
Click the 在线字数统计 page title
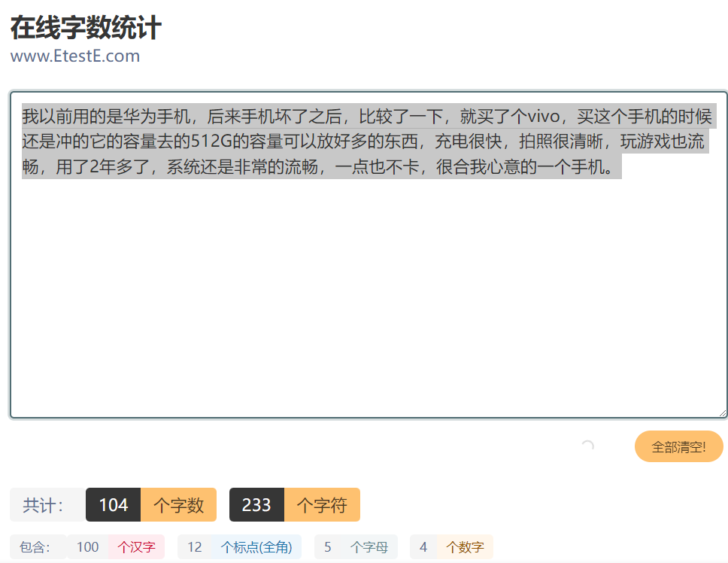(86, 27)
